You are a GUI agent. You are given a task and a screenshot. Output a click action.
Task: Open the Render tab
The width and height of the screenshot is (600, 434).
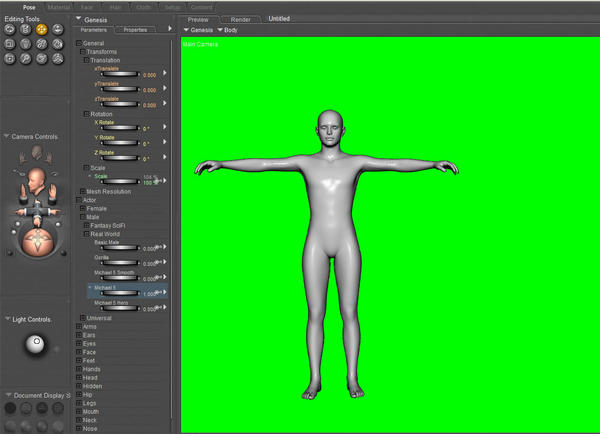tap(241, 18)
